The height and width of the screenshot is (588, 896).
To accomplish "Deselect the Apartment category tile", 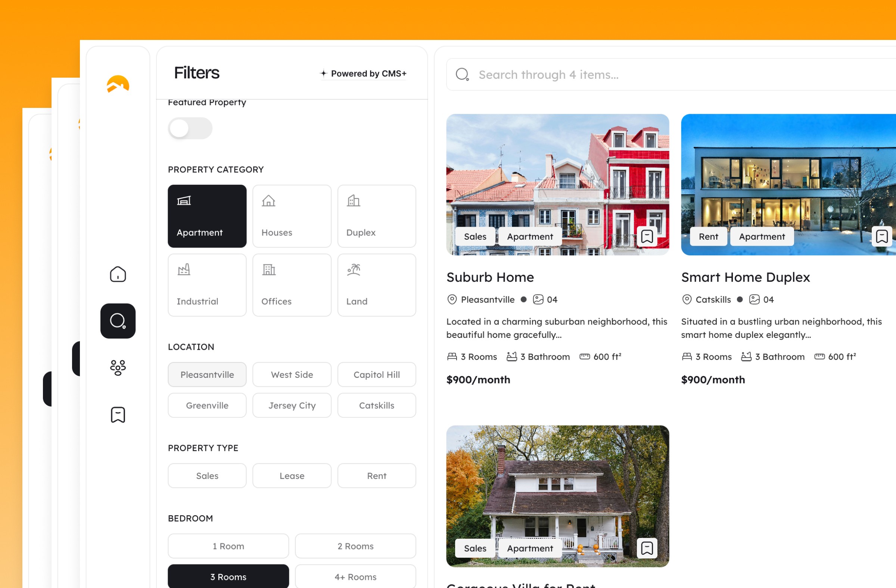I will click(207, 216).
